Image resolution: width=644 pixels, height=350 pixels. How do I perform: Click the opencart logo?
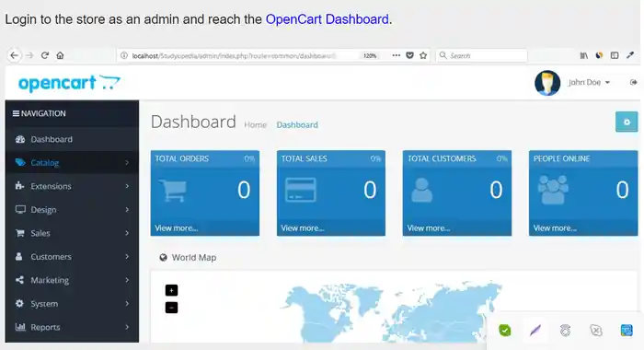tap(69, 83)
